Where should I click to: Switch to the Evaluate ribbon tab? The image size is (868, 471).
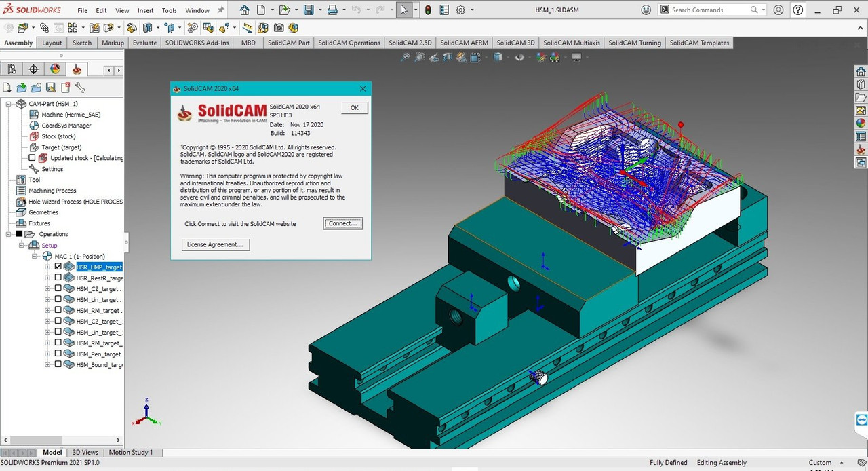click(x=144, y=43)
